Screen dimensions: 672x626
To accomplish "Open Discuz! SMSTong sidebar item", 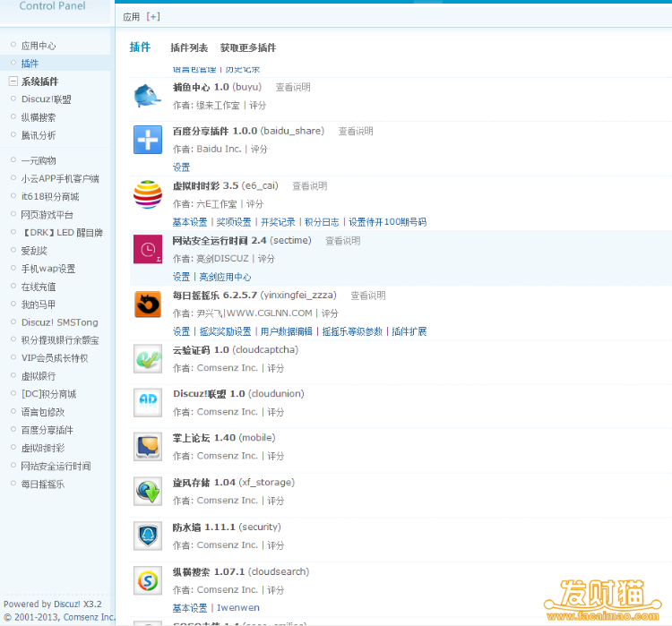I will click(x=59, y=322).
